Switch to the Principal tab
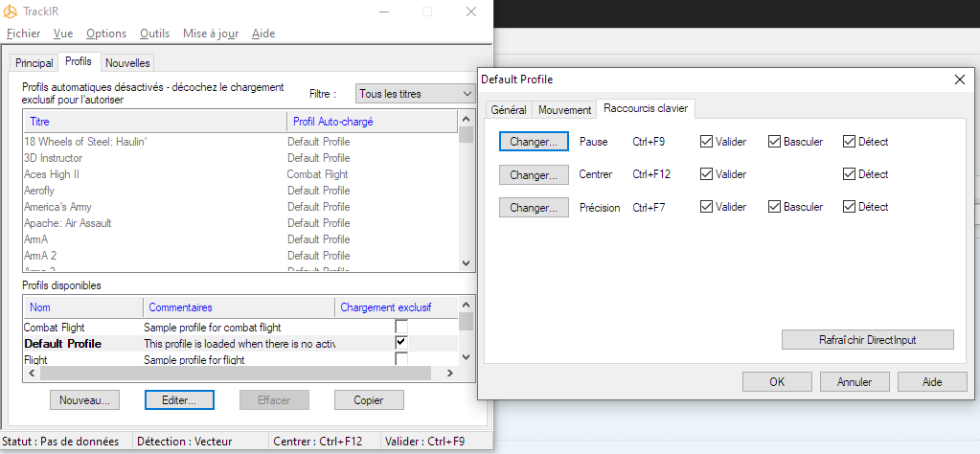Image resolution: width=980 pixels, height=454 pixels. coord(34,63)
